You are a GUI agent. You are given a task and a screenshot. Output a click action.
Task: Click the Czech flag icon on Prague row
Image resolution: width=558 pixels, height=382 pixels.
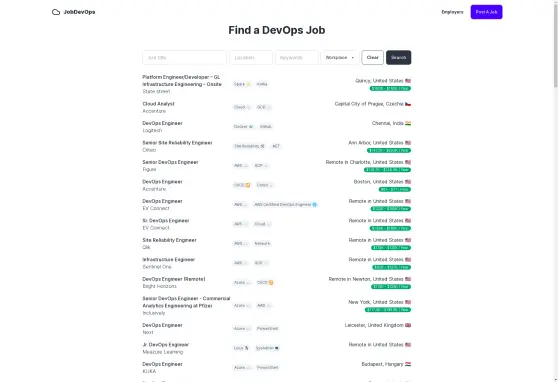click(x=408, y=104)
